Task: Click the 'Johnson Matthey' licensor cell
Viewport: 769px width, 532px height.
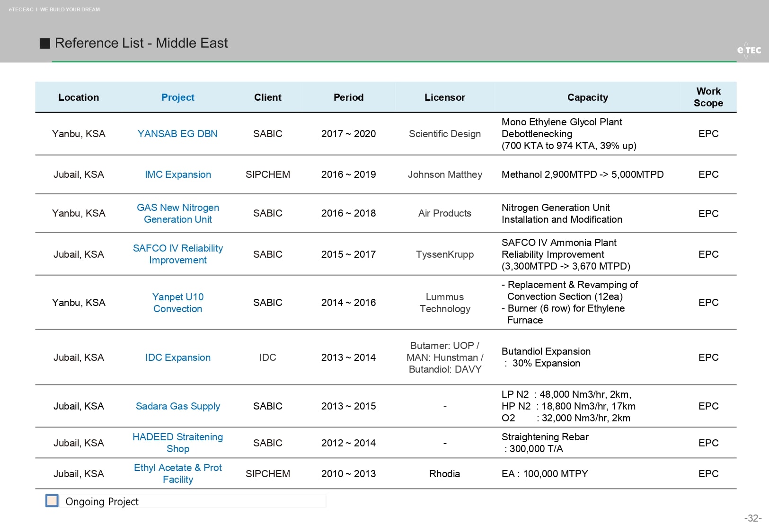Action: click(445, 174)
